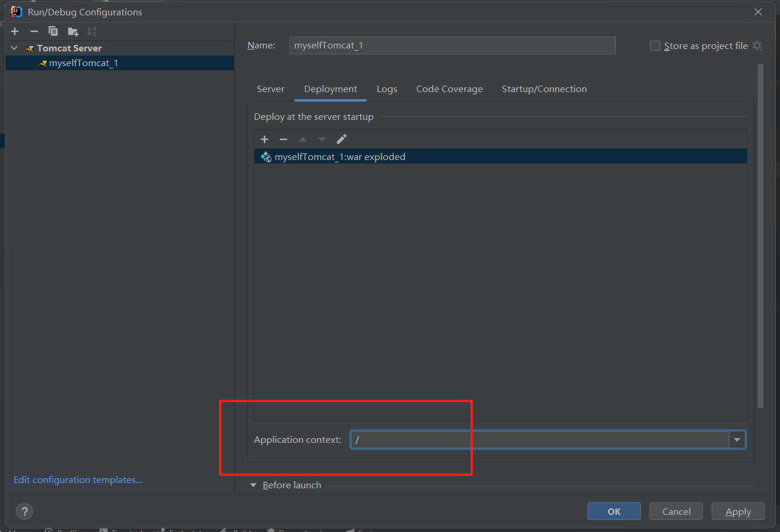Screen dimensions: 780x532
Task: Collapse the Tomcat Server tree node
Action: (14, 48)
